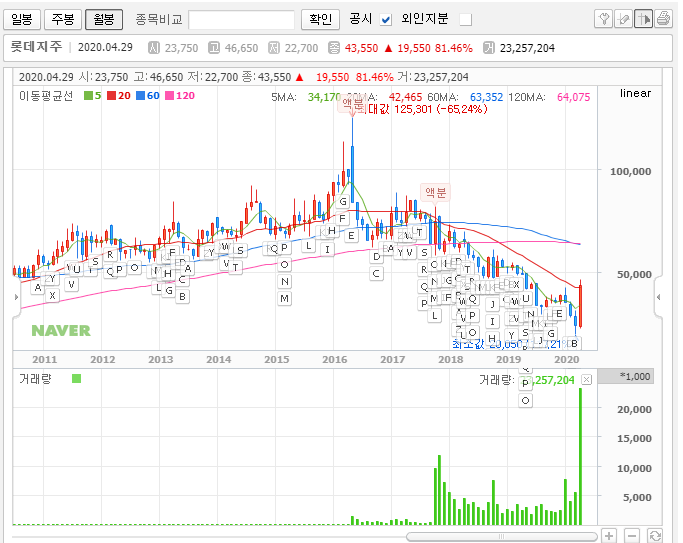Click the red 20-month MA swatch
This screenshot has width=683, height=543.
click(x=112, y=95)
